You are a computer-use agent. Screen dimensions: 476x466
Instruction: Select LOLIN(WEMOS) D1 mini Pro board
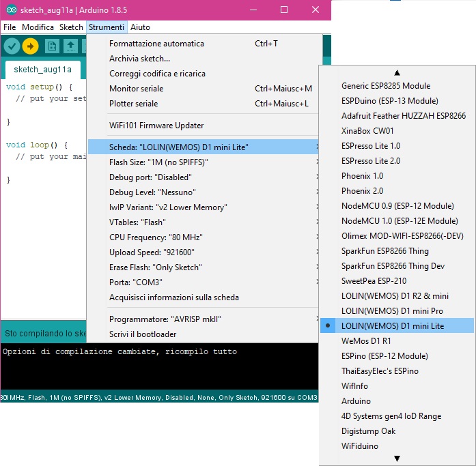397,310
